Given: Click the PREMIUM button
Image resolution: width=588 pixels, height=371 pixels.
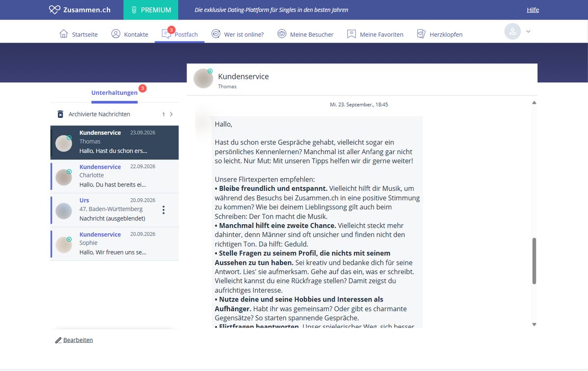Looking at the screenshot, I should [151, 10].
